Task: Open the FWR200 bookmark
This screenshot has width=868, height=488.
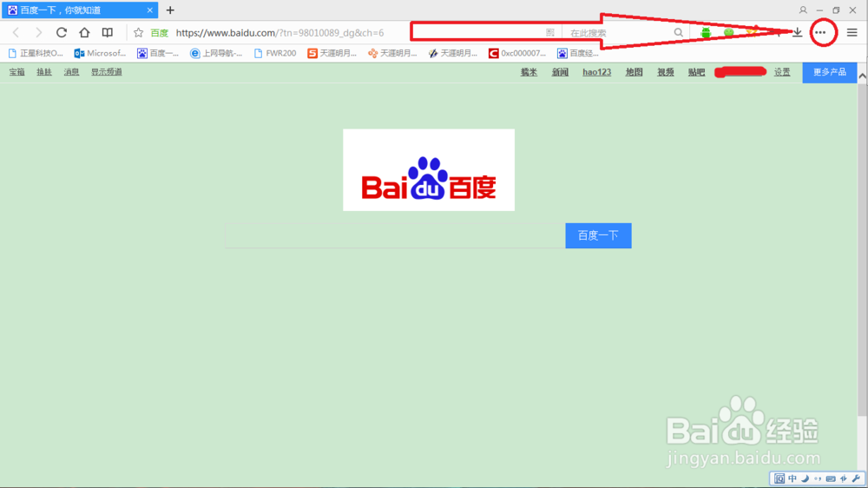Action: 275,53
